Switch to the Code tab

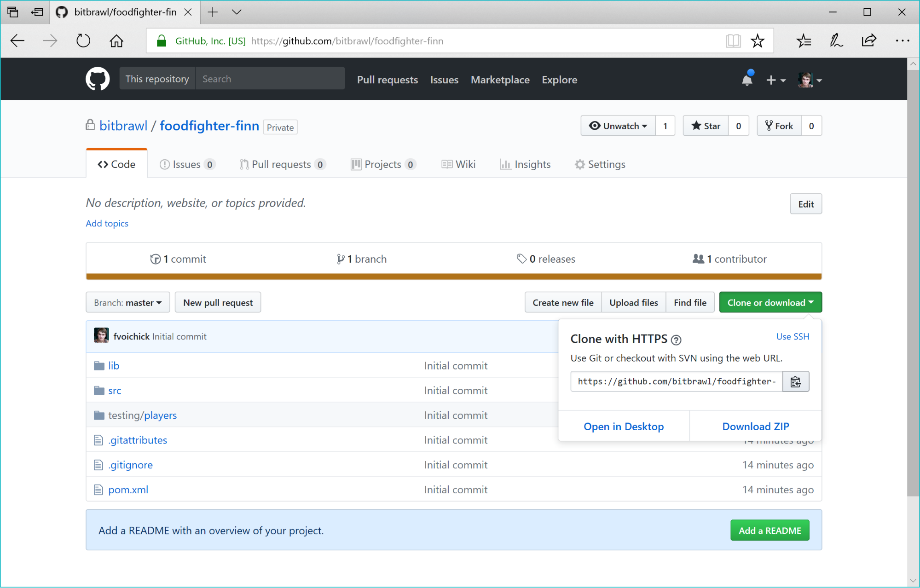[x=116, y=164]
